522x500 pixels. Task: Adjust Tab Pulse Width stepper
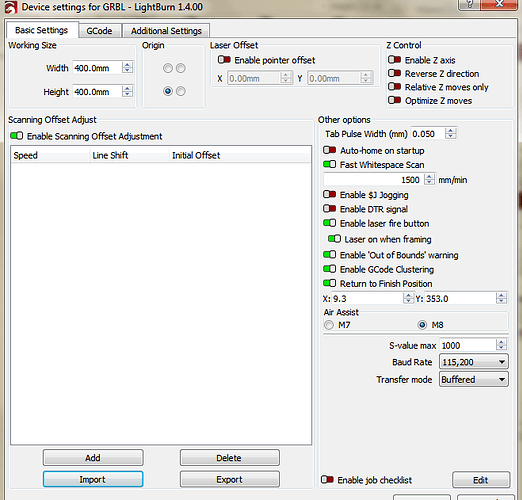point(451,133)
